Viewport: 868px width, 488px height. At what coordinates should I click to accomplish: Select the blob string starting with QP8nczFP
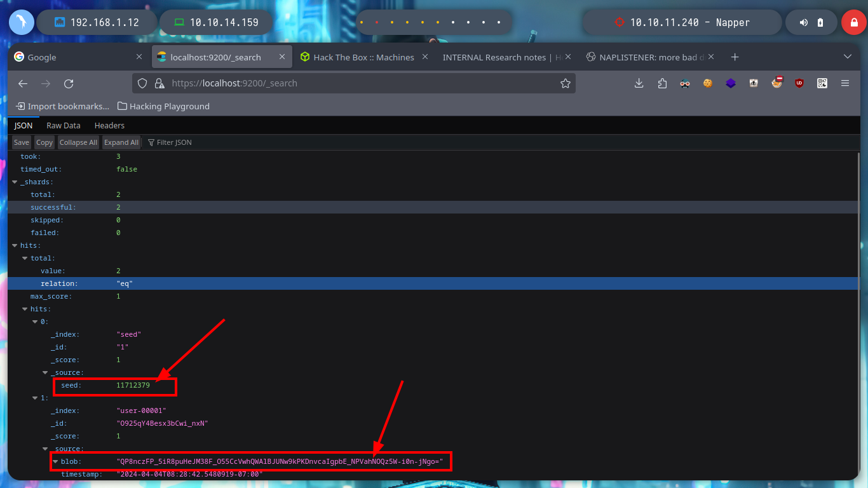point(280,461)
